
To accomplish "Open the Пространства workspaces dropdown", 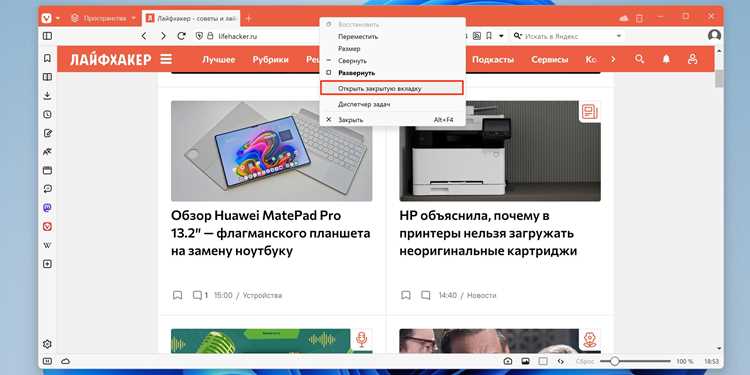I will click(x=103, y=18).
